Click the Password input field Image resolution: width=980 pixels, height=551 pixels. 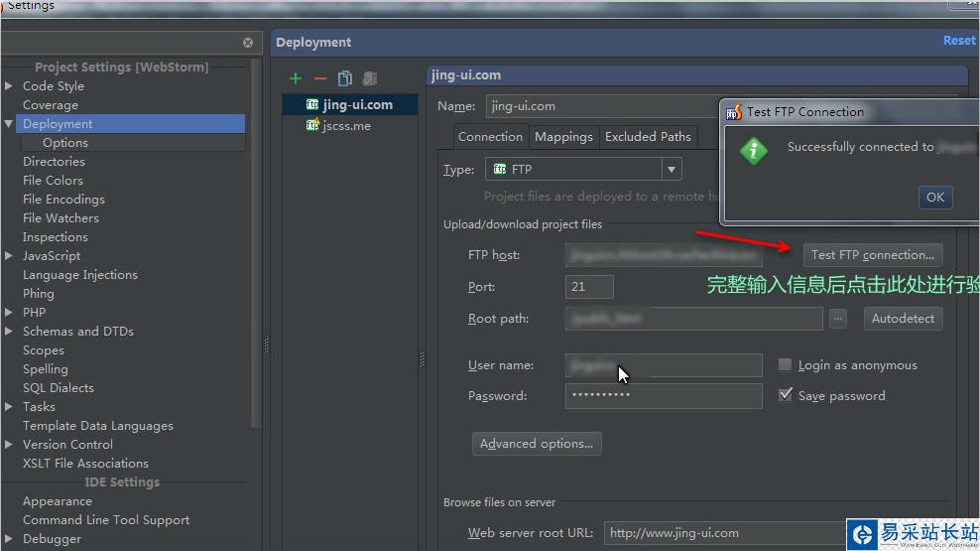664,396
